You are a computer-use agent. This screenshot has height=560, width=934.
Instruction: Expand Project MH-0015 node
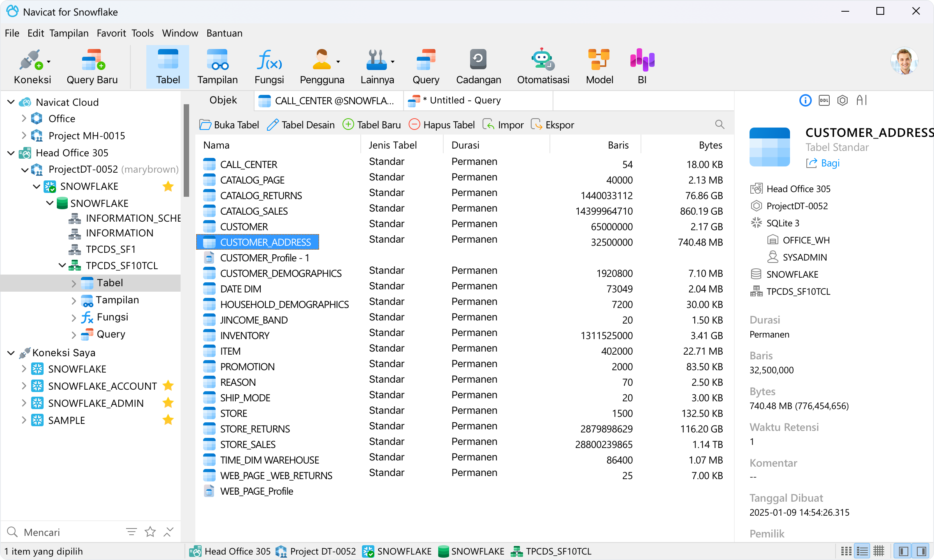tap(24, 135)
